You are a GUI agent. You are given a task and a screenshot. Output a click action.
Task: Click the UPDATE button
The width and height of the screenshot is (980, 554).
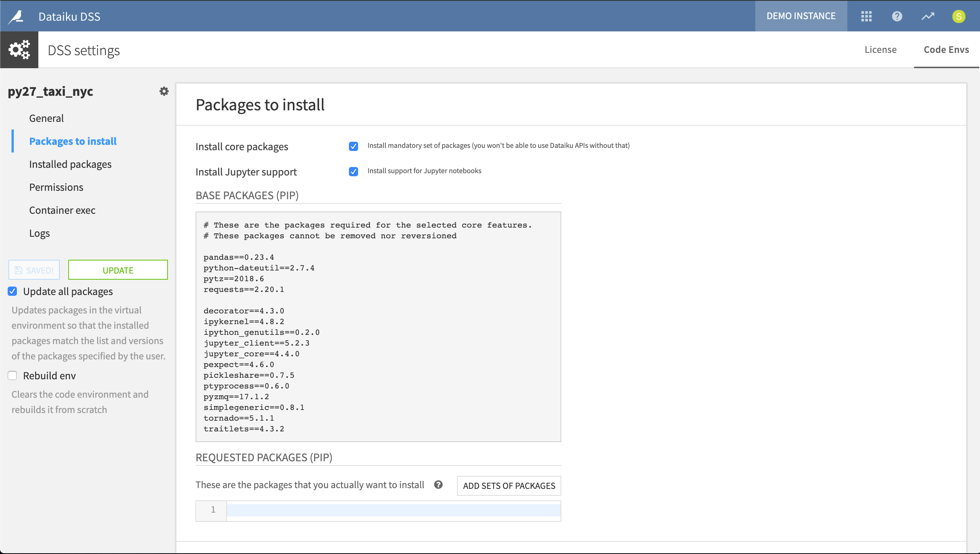[118, 270]
